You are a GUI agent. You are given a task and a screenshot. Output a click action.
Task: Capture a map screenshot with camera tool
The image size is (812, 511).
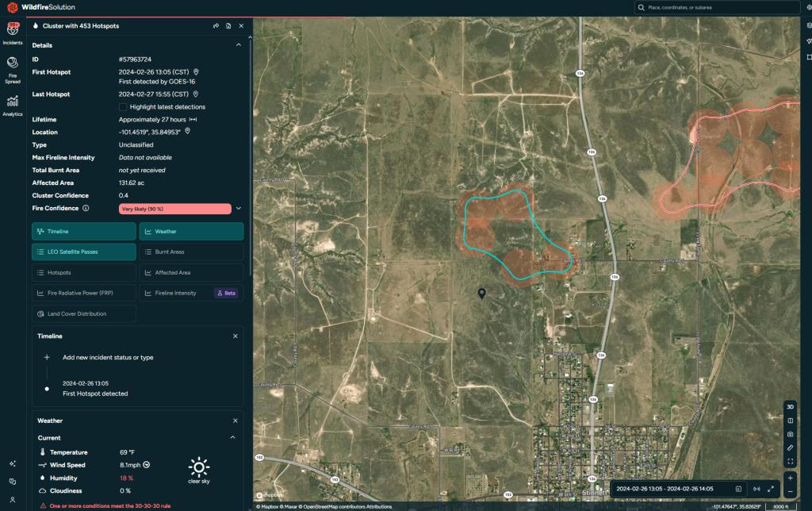pyautogui.click(x=789, y=434)
